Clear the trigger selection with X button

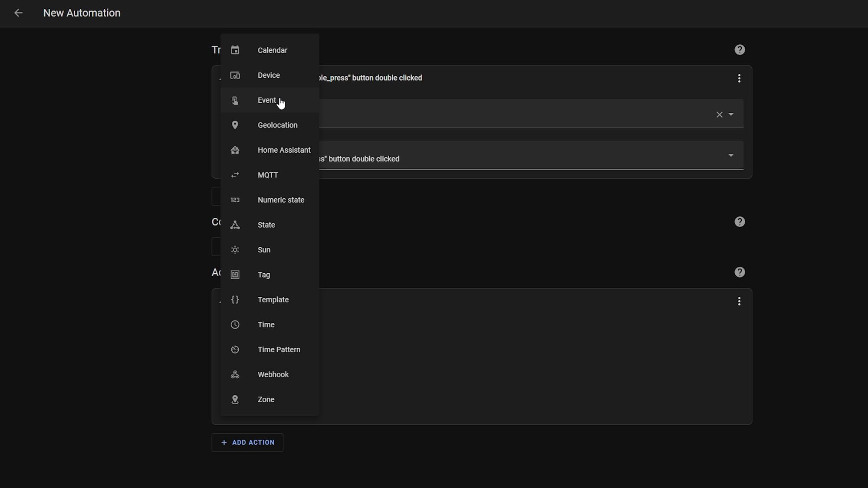[x=720, y=115]
